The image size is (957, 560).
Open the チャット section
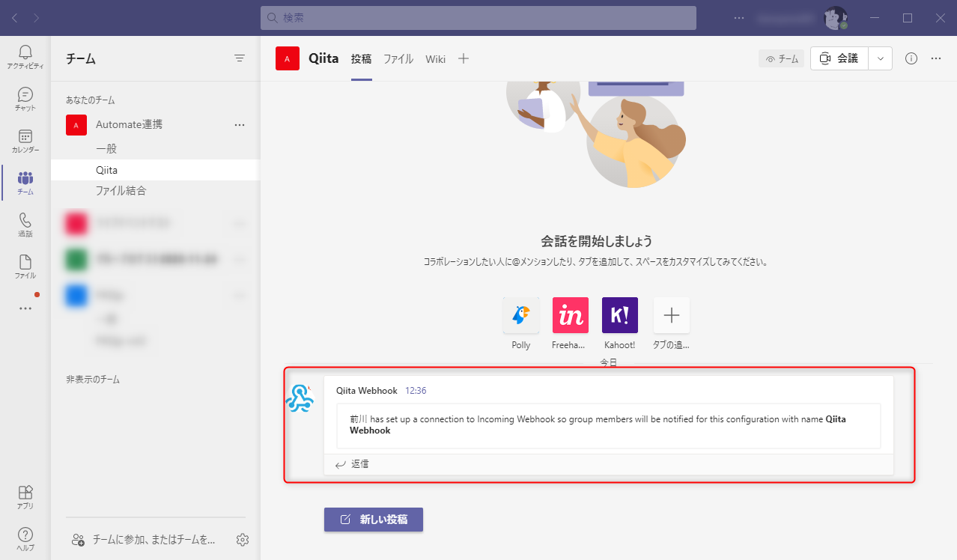[25, 98]
